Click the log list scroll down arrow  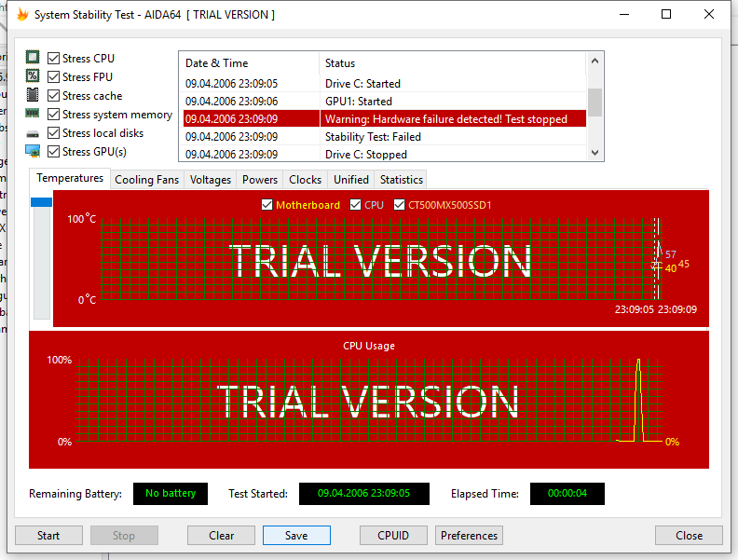point(594,153)
